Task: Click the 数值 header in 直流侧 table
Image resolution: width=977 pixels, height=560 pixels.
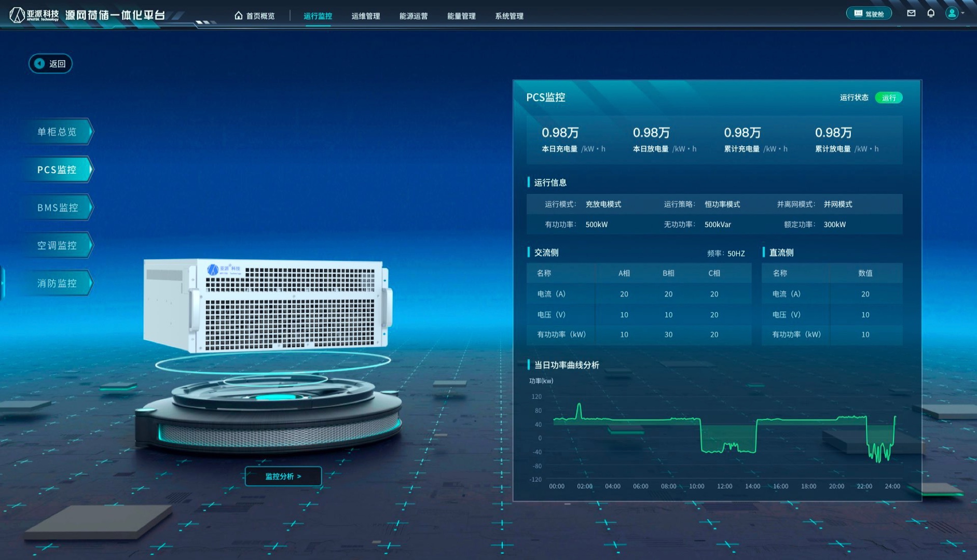Action: pyautogui.click(x=865, y=273)
